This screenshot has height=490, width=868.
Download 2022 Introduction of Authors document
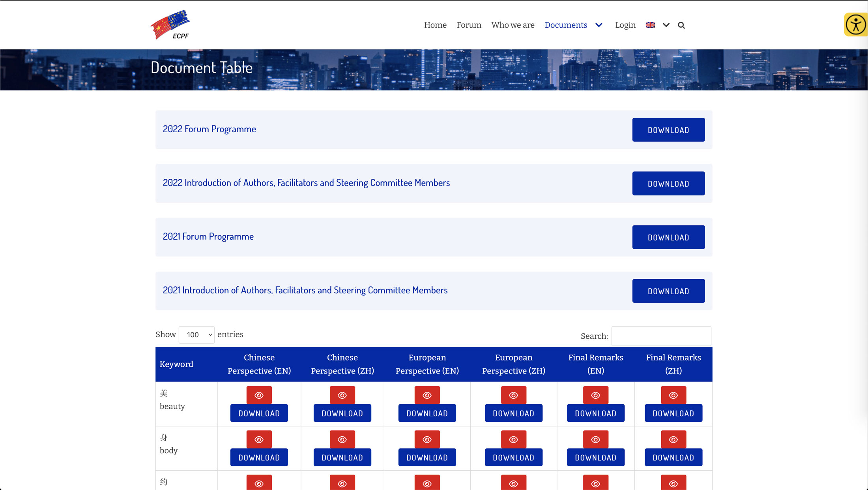pyautogui.click(x=668, y=183)
